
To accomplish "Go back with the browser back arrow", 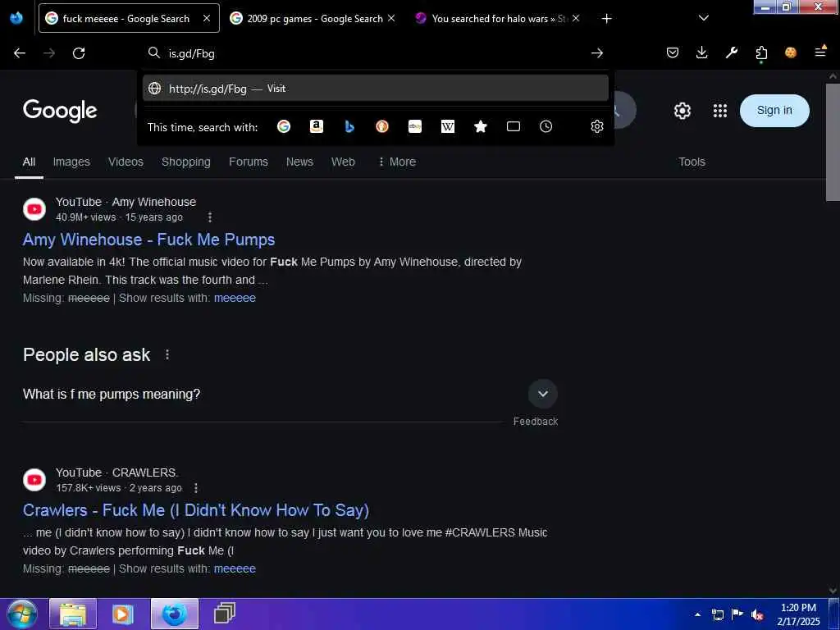I will [x=20, y=53].
